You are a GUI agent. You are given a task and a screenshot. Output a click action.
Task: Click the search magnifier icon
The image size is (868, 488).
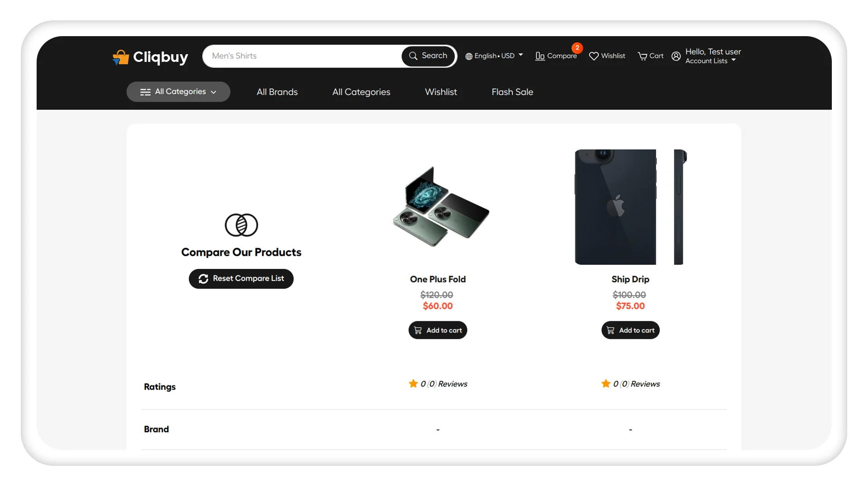(x=413, y=56)
